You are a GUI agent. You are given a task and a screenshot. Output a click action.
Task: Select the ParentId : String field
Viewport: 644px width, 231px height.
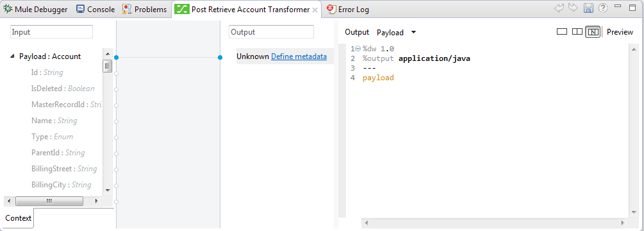[x=58, y=153]
